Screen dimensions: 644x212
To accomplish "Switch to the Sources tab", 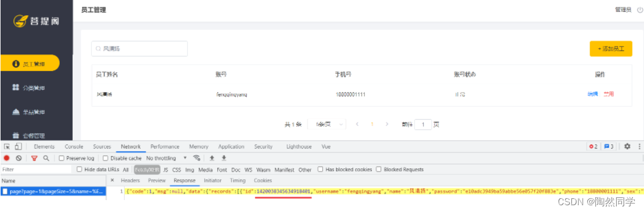I will coord(102,146).
